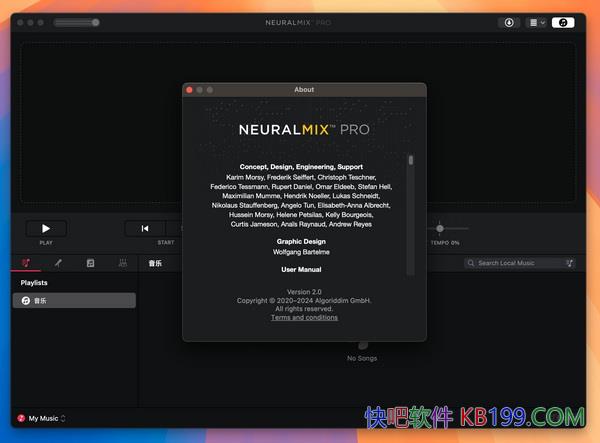
Task: Open the third browser tab icon
Action: click(x=90, y=263)
